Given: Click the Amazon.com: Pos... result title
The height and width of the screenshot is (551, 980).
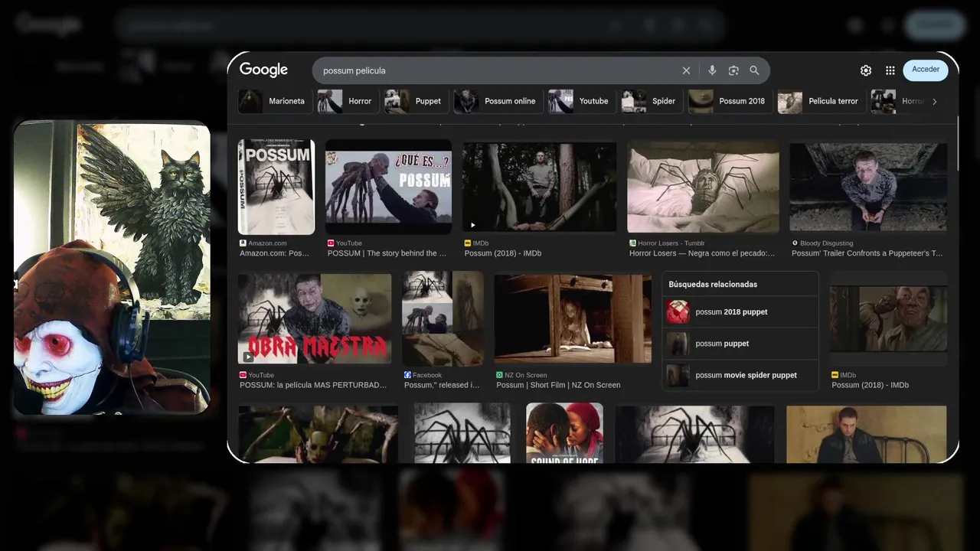Looking at the screenshot, I should click(x=274, y=253).
